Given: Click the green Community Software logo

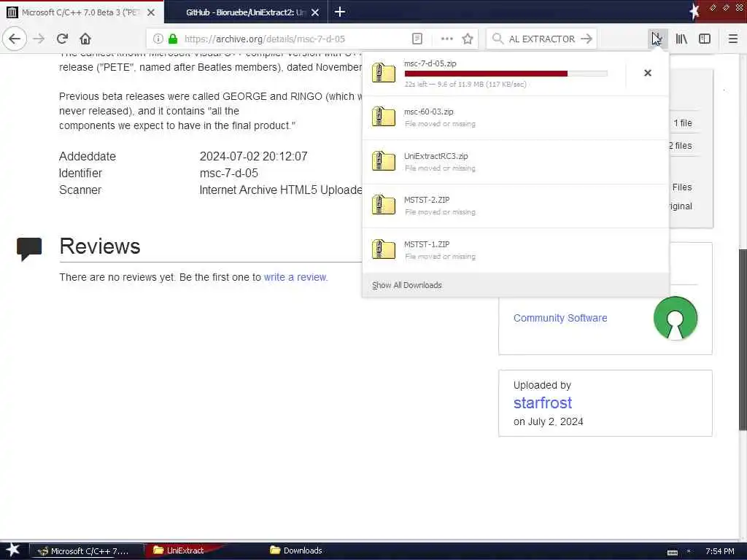Looking at the screenshot, I should 675,318.
